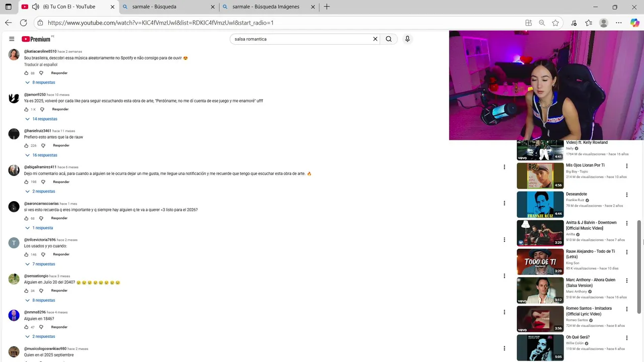Close the 'sarmale - Búsqueda' tab
The image size is (644, 362).
[213, 7]
